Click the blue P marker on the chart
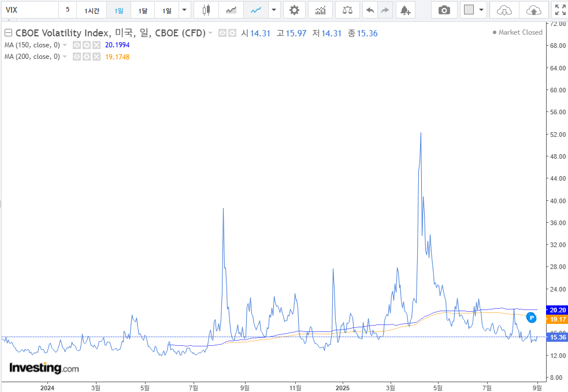The width and height of the screenshot is (568, 392). coord(531,318)
